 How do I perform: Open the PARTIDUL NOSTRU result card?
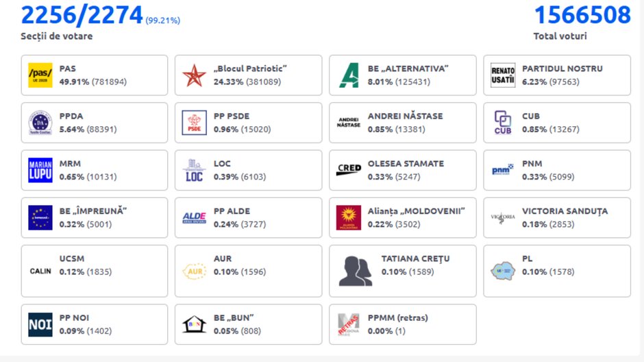coord(557,75)
